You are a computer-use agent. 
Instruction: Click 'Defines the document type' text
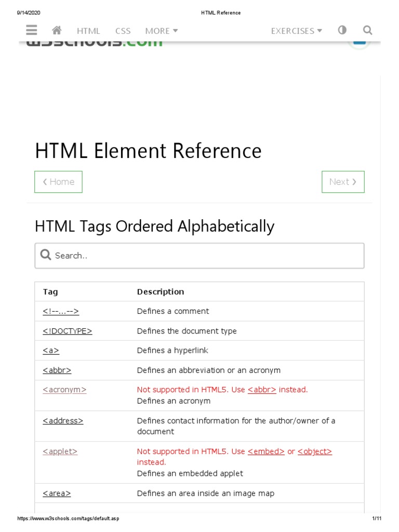[187, 331]
